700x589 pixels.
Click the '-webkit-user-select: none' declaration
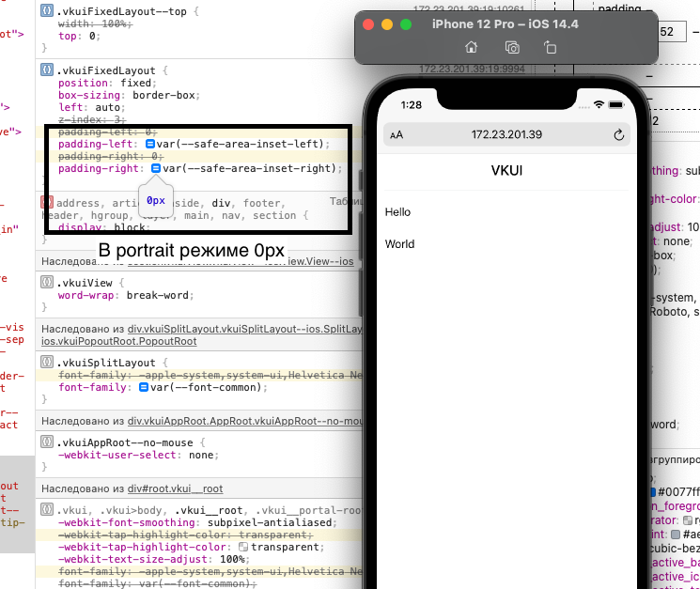tap(138, 455)
